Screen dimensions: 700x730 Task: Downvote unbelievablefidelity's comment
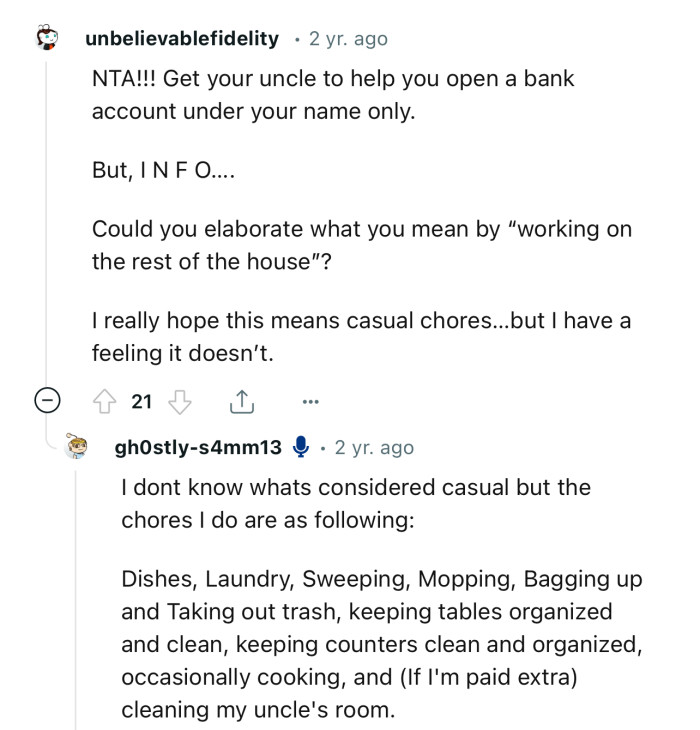click(x=180, y=402)
